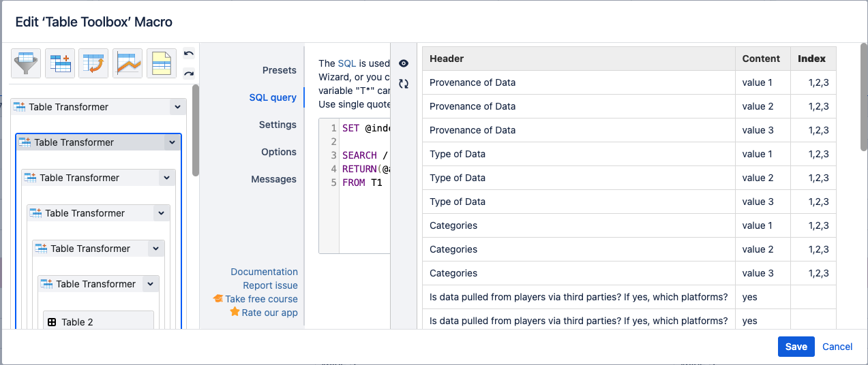Expand the topmost Table Transformer dropdown
Screen dimensions: 868x365
pyautogui.click(x=178, y=107)
